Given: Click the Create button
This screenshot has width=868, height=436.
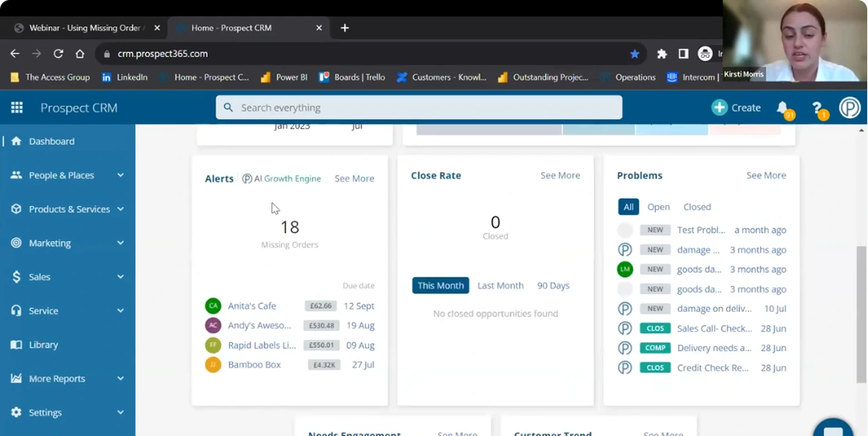Looking at the screenshot, I should click(x=736, y=107).
